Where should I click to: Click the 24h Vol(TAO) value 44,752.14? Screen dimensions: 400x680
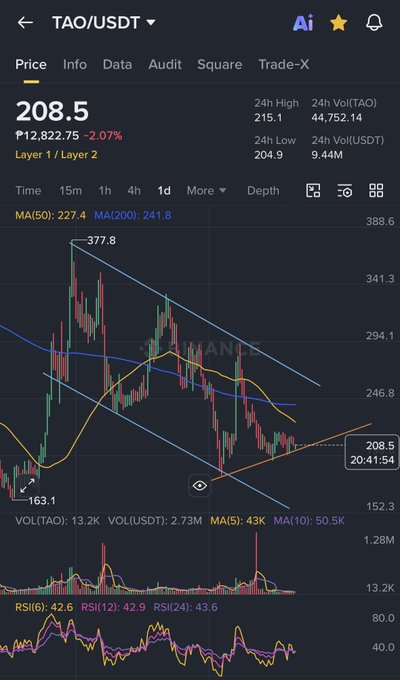[x=337, y=118]
